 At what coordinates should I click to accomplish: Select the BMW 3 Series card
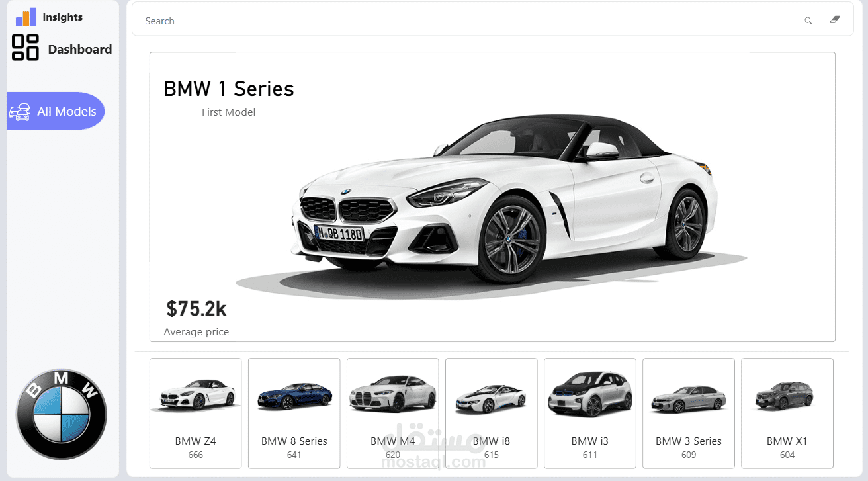click(x=689, y=414)
